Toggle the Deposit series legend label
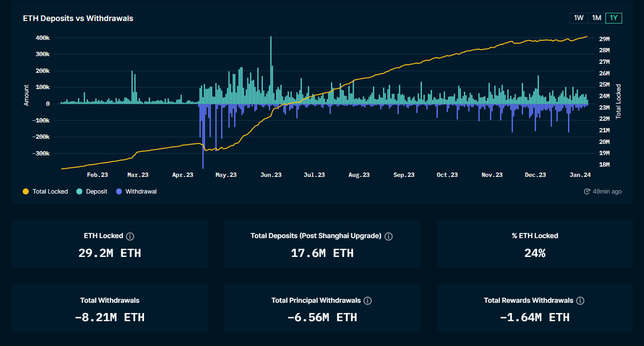 point(96,191)
